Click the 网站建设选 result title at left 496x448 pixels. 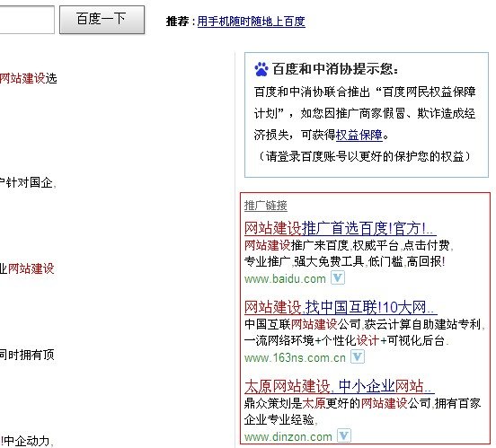[x=29, y=78]
